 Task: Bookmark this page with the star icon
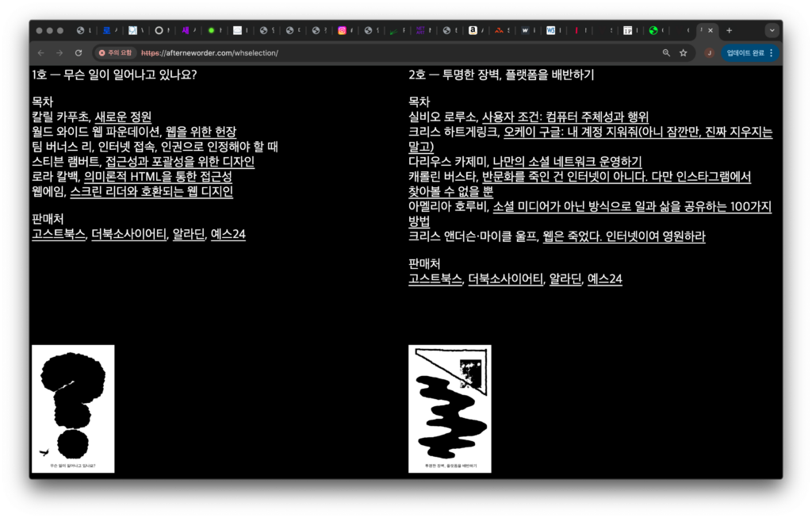point(683,53)
